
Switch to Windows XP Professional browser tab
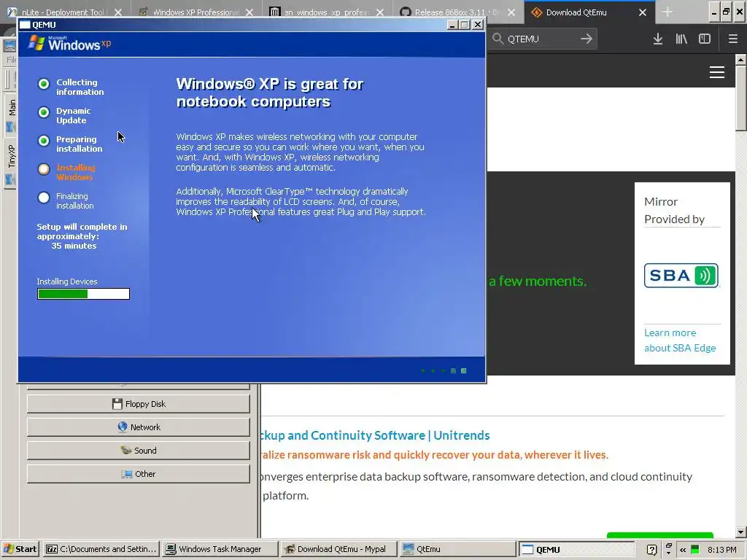196,12
